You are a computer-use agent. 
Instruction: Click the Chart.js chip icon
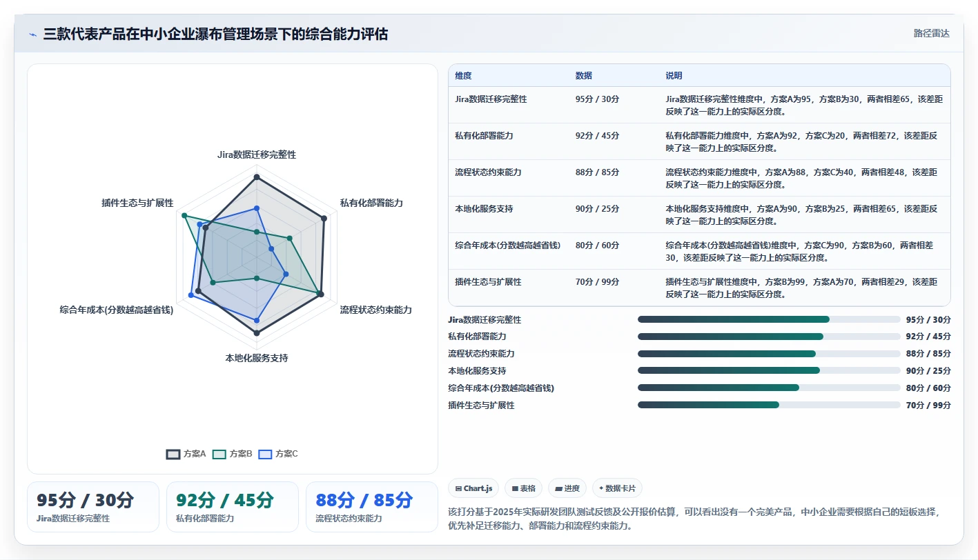tap(458, 488)
